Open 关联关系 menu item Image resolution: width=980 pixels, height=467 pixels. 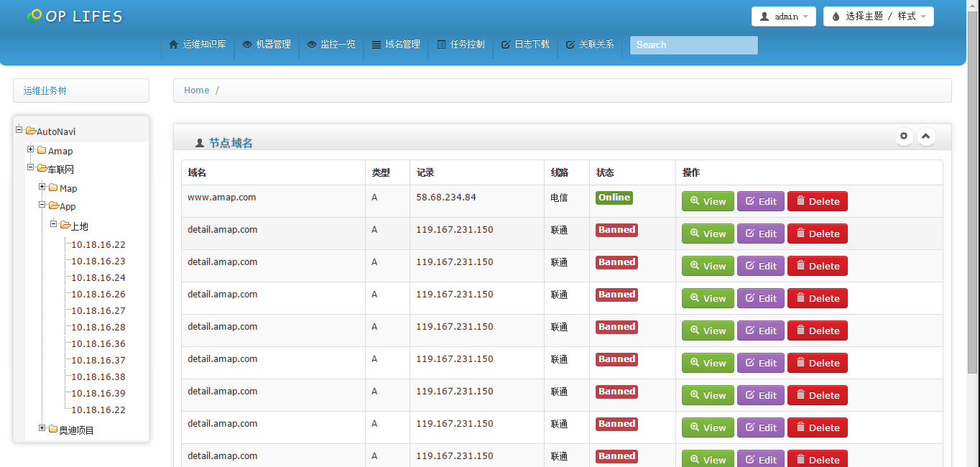tap(590, 45)
